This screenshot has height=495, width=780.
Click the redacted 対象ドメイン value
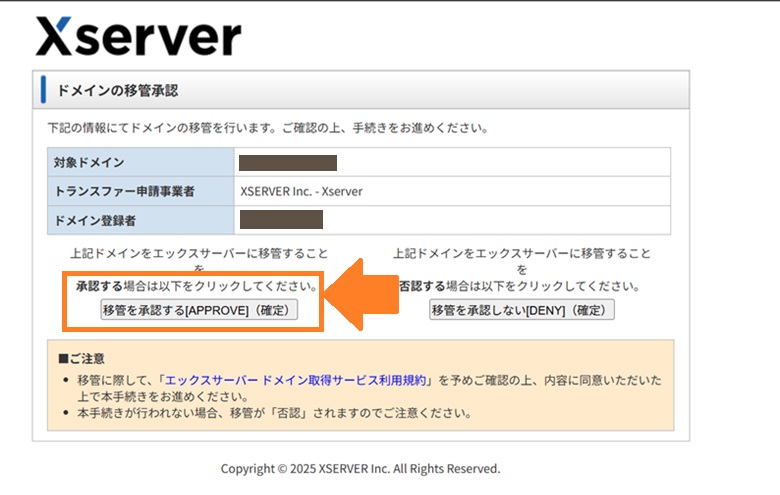coord(288,163)
